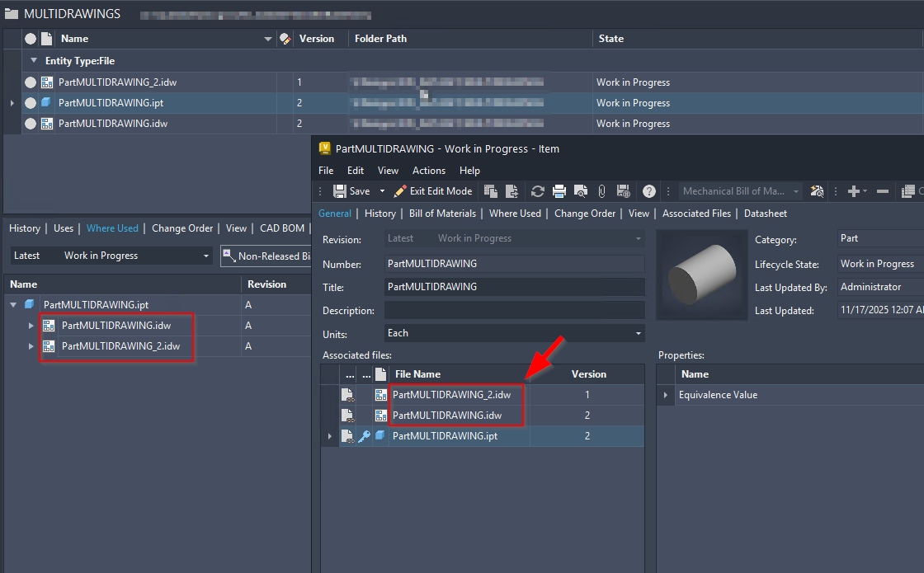Expand the PartMULTIDRAWING.ipt associated file row
Screen dimensions: 924x573
tap(329, 436)
